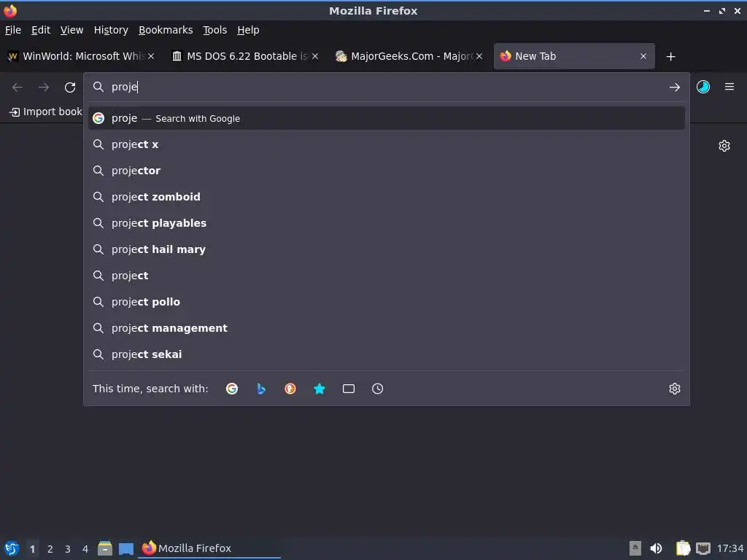Switch to workspace 1
The width and height of the screenshot is (747, 560).
[x=32, y=549]
